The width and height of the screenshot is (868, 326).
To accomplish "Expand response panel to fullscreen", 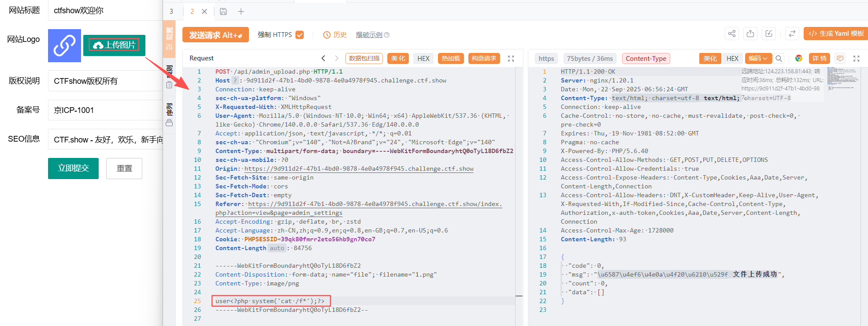I will [857, 58].
